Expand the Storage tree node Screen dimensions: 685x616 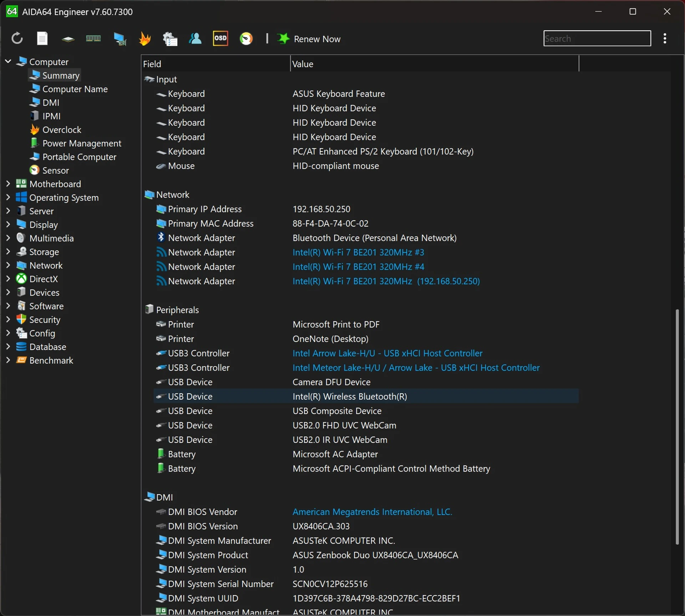pos(8,252)
